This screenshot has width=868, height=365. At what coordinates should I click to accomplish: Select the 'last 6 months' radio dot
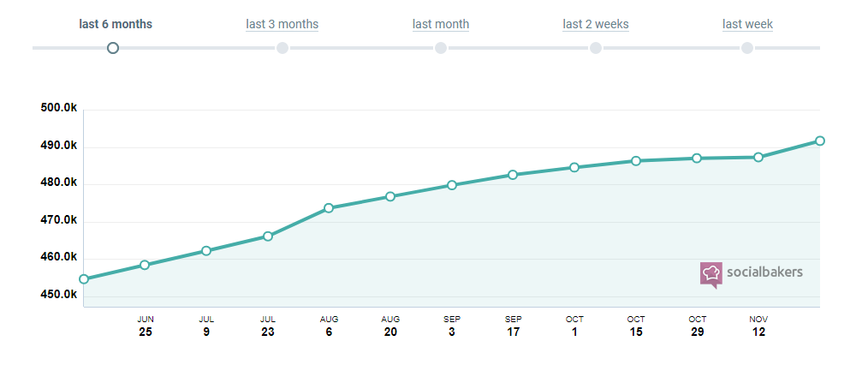(x=113, y=48)
